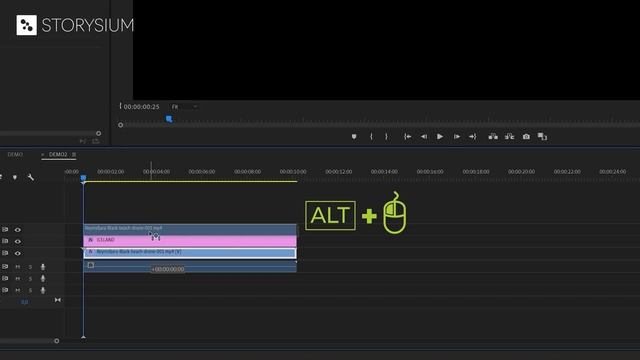Toggle sync lock on the top video track
The width and height of the screenshot is (640, 360).
[5, 230]
